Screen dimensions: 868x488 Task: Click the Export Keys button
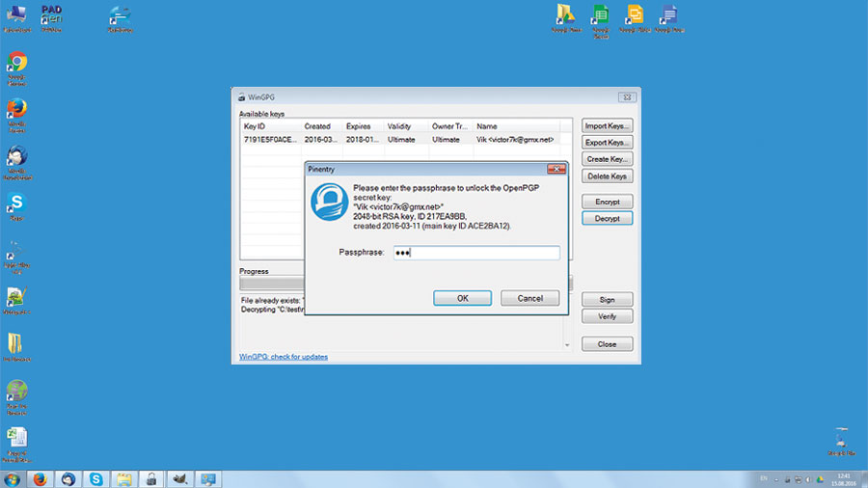[607, 143]
